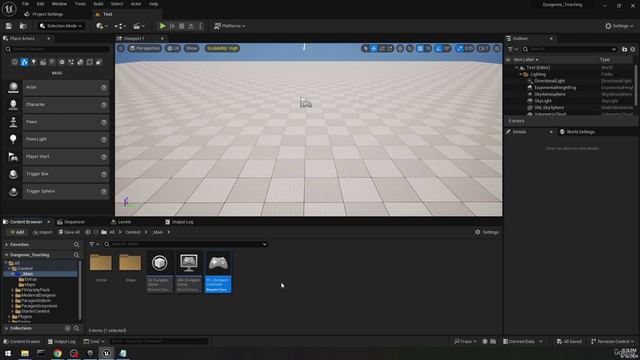Activate the Select objects tool in viewport

coord(365,49)
